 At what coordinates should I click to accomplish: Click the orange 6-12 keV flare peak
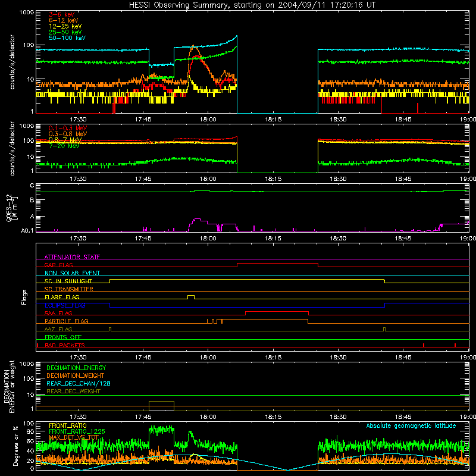[193, 46]
